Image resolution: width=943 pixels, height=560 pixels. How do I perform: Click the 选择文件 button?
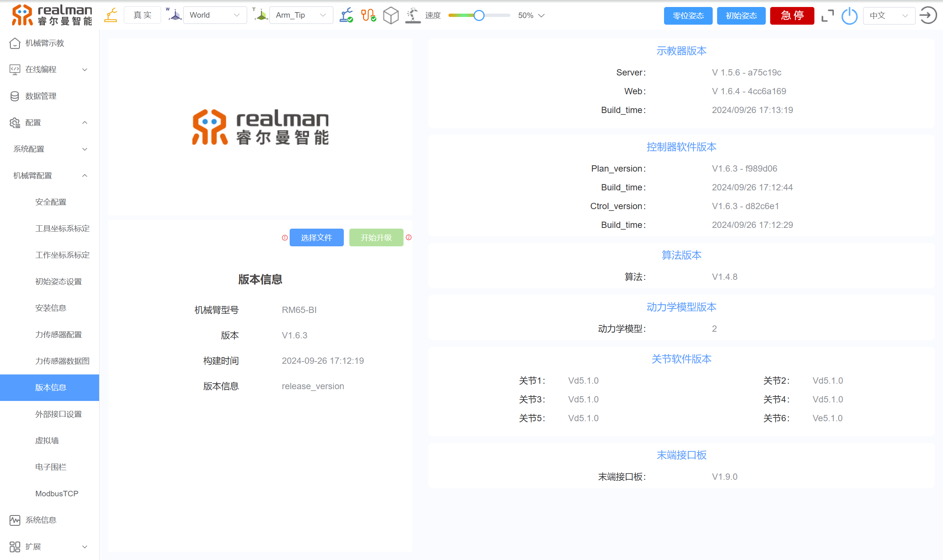(316, 237)
